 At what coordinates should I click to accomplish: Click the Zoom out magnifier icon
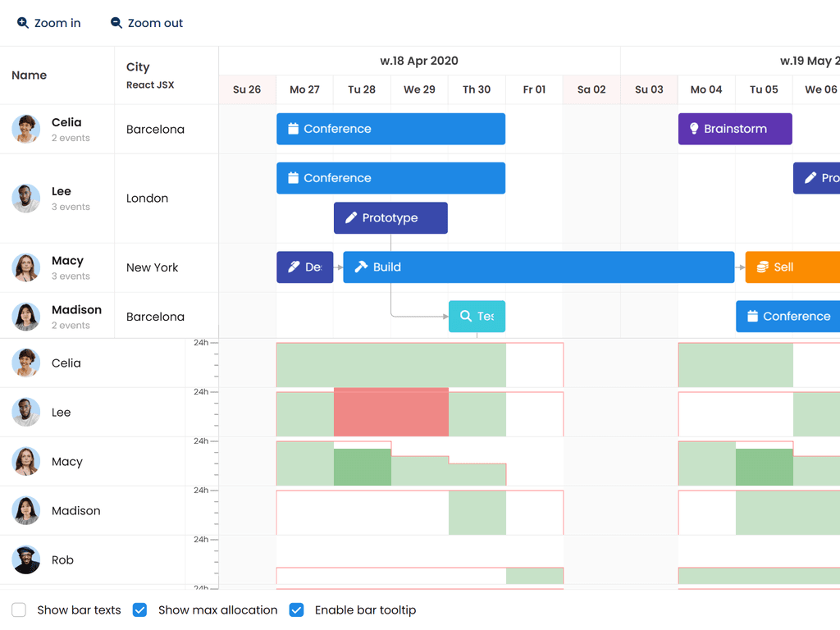click(x=116, y=23)
